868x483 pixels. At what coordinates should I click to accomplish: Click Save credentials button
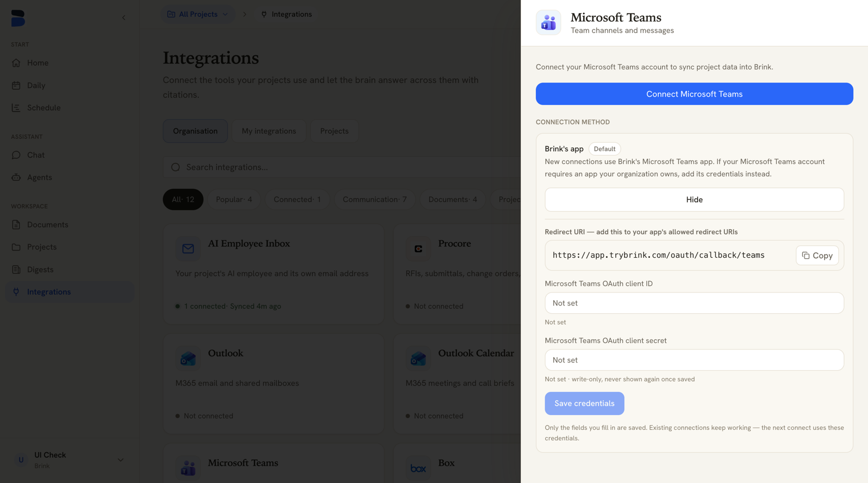(584, 403)
